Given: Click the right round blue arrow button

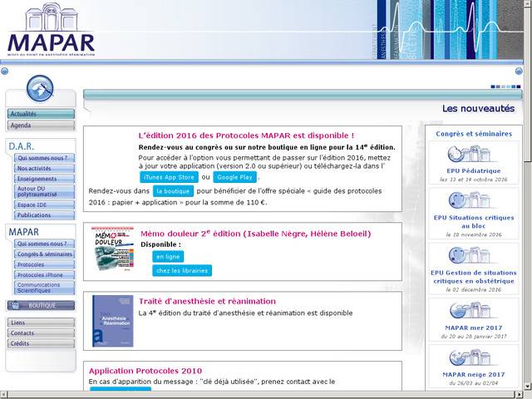Looking at the screenshot, I should [519, 71].
